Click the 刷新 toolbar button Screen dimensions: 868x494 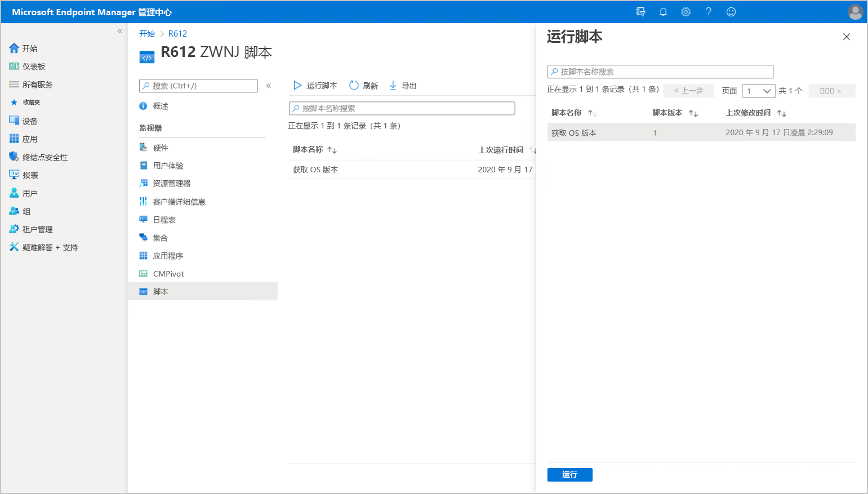[x=364, y=86]
